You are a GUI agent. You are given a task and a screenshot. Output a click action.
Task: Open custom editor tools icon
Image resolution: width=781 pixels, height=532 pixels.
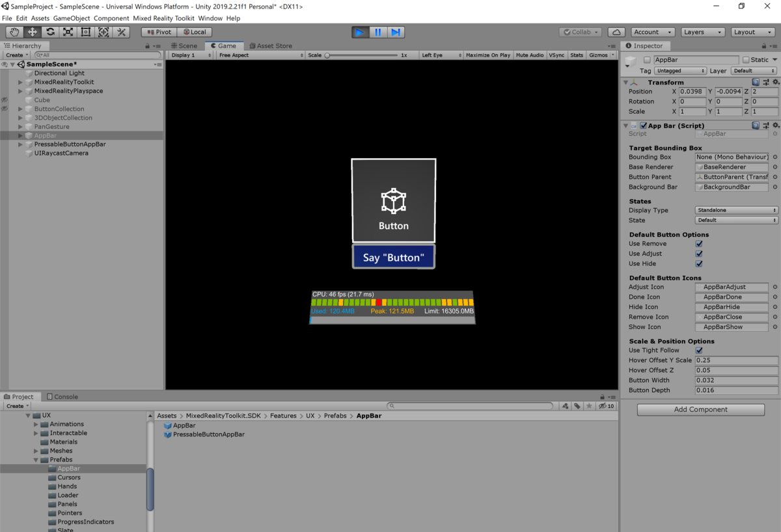point(121,32)
